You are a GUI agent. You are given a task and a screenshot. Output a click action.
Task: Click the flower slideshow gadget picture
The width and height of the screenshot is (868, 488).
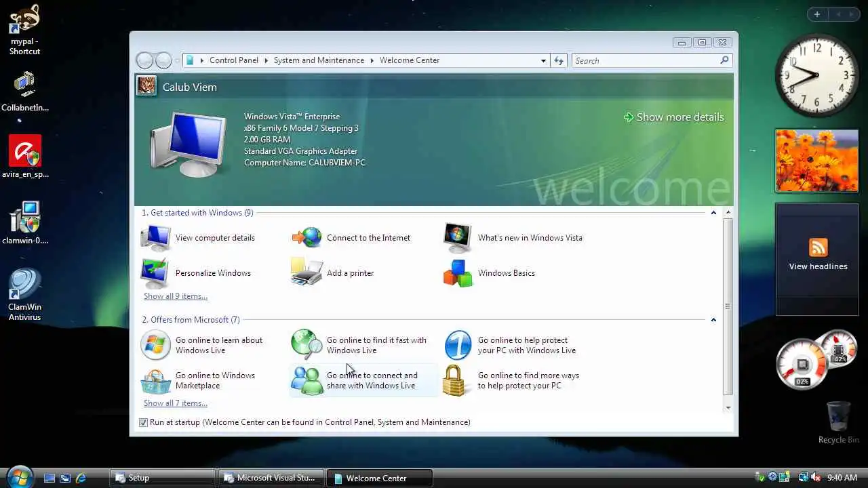pos(816,160)
